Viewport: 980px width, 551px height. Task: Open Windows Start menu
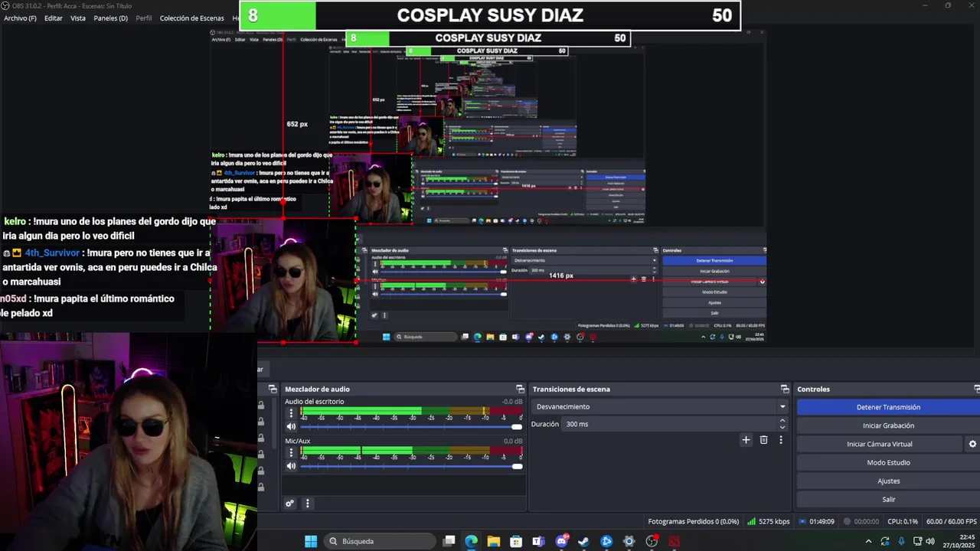[x=311, y=541]
